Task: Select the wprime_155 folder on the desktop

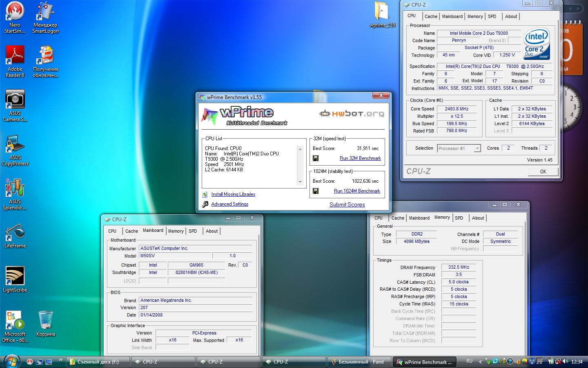Action: point(382,15)
